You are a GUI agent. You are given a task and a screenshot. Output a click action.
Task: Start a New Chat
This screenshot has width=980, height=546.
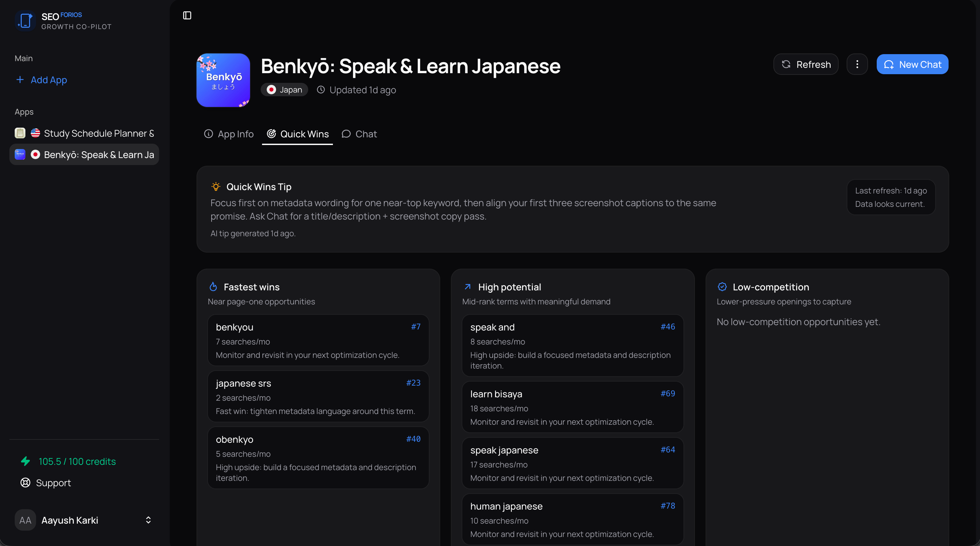pyautogui.click(x=912, y=64)
